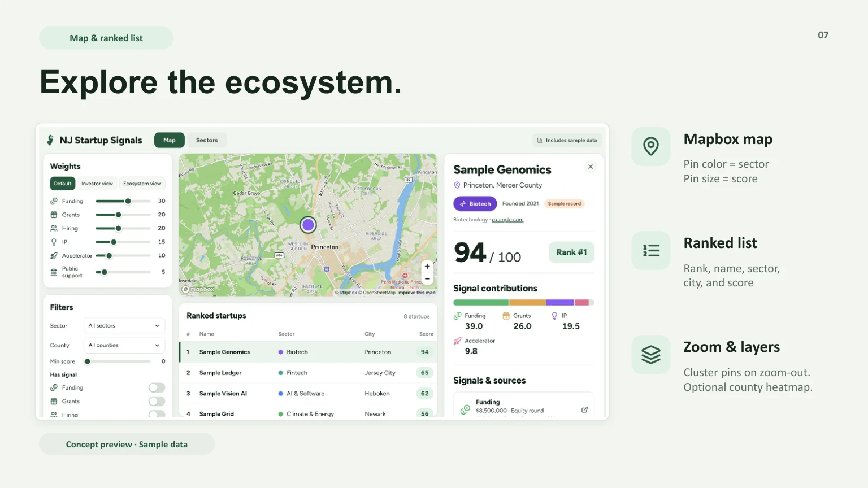Click the Public support building icon

[x=54, y=272]
